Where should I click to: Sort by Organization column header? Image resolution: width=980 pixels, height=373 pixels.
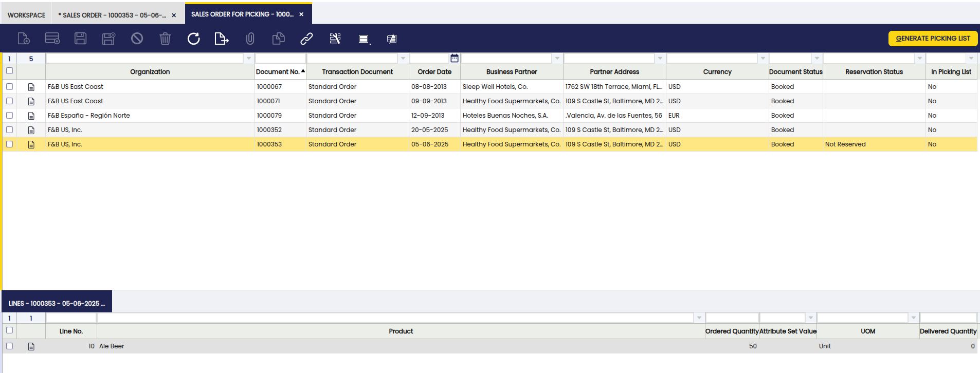click(x=150, y=72)
